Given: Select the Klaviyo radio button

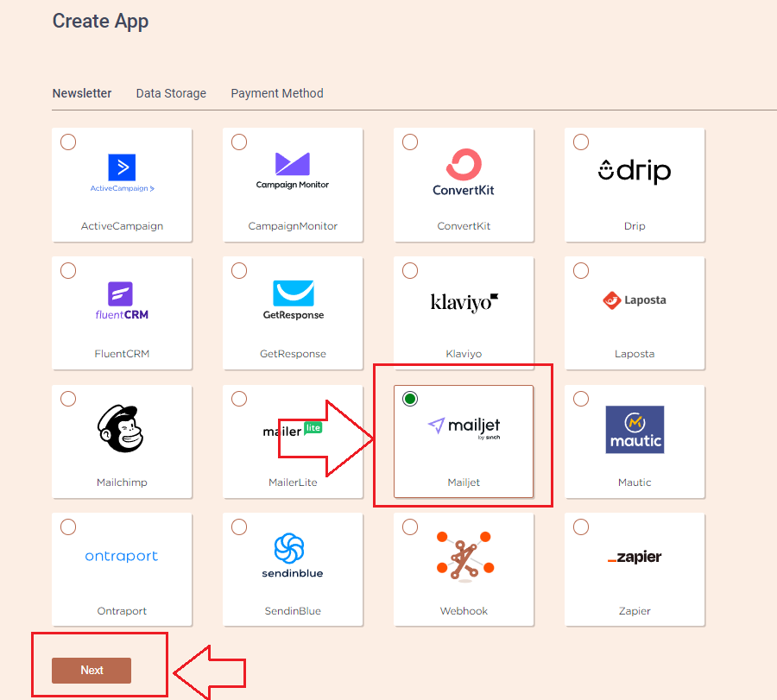Looking at the screenshot, I should [410, 270].
